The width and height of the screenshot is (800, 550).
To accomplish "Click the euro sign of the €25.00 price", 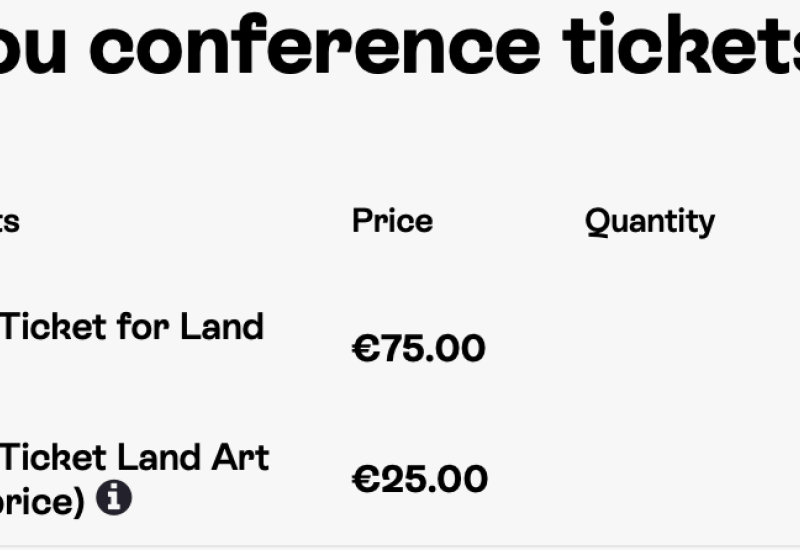I will click(366, 479).
